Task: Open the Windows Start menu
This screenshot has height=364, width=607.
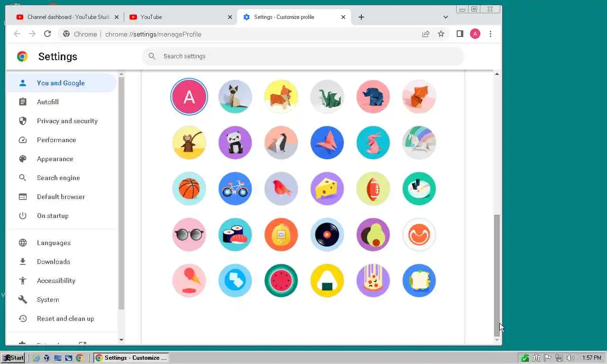Action: point(13,358)
